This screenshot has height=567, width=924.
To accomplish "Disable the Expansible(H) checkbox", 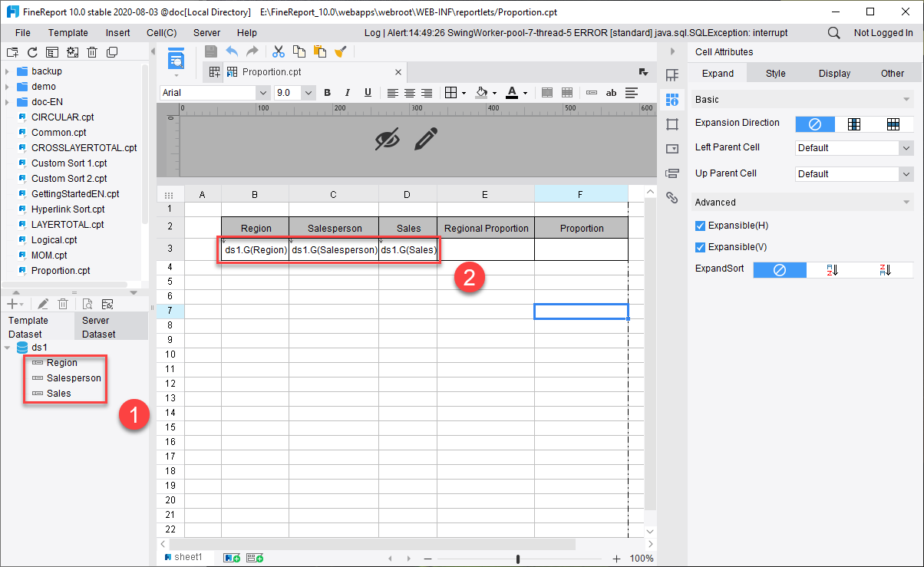I will coord(701,225).
